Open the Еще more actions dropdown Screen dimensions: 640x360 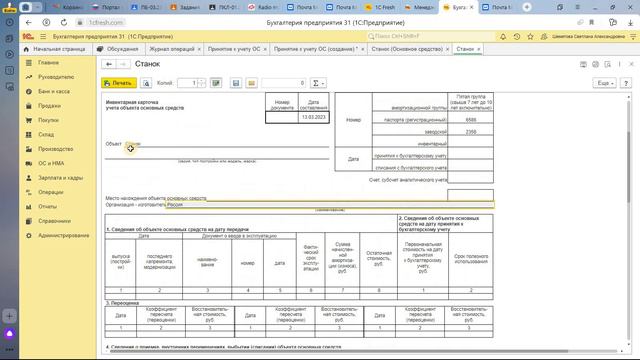[x=604, y=83]
